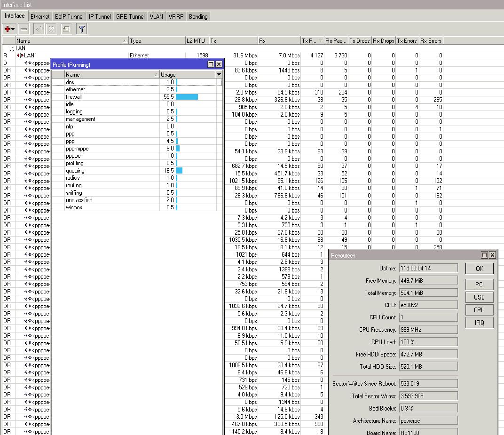Screen dimensions: 504x435
Task: Maximize the Profile (Running) window
Action: tap(211, 64)
